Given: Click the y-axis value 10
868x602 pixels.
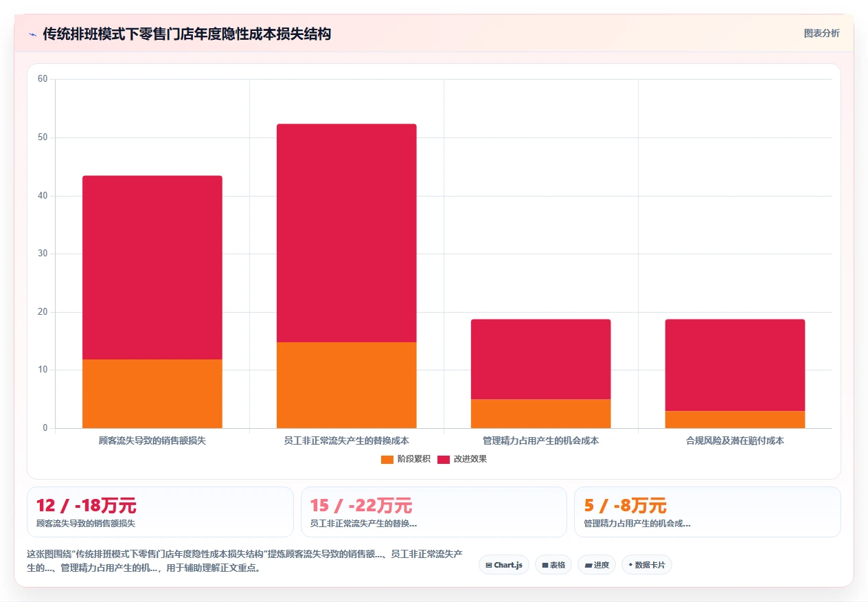Looking at the screenshot, I should (x=43, y=370).
